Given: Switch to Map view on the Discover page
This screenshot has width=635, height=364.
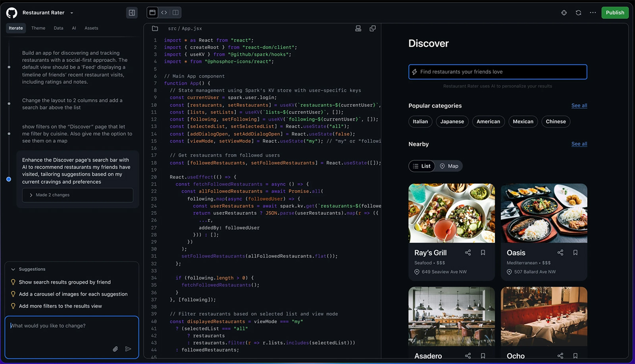Looking at the screenshot, I should [449, 166].
